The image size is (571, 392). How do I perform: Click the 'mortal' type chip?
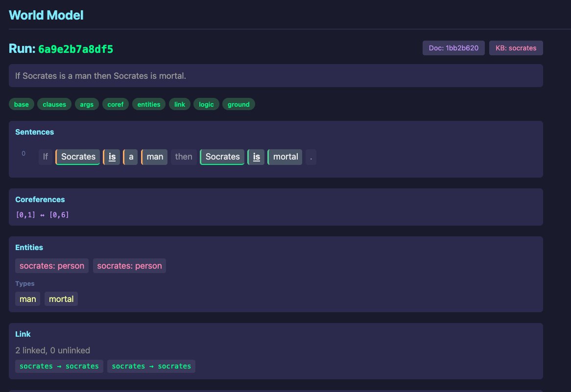(x=61, y=299)
